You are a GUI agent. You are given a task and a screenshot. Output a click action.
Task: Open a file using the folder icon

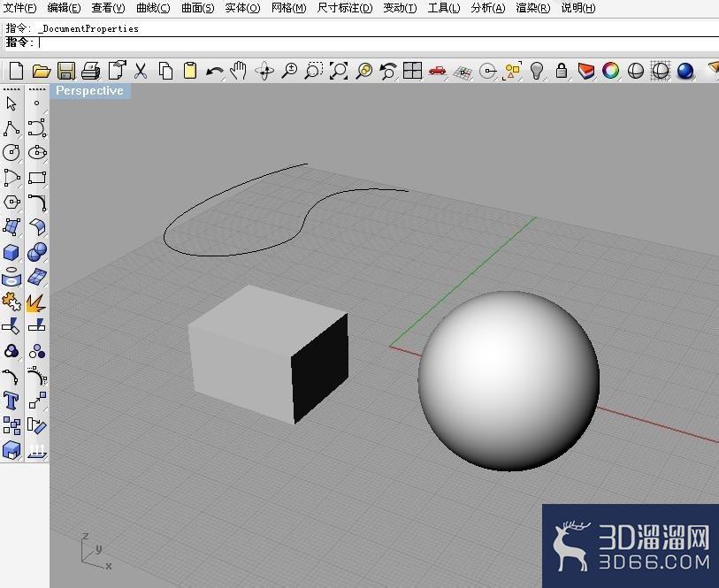(42, 71)
